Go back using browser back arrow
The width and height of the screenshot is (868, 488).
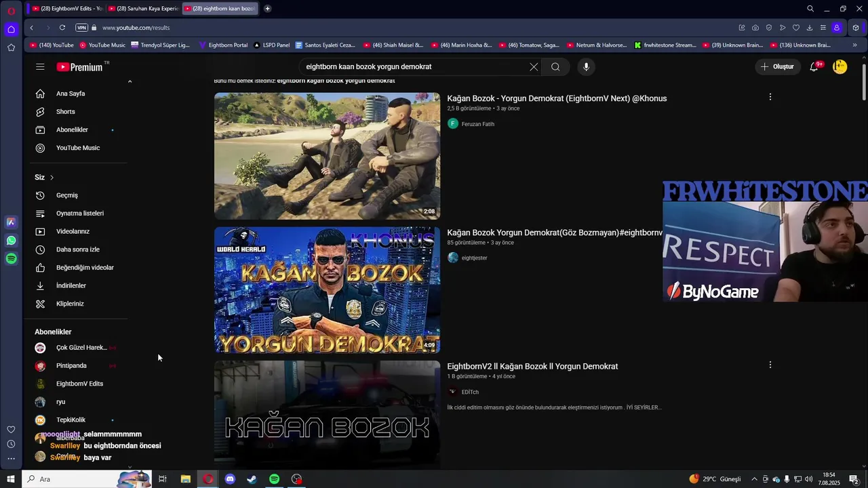tap(31, 28)
